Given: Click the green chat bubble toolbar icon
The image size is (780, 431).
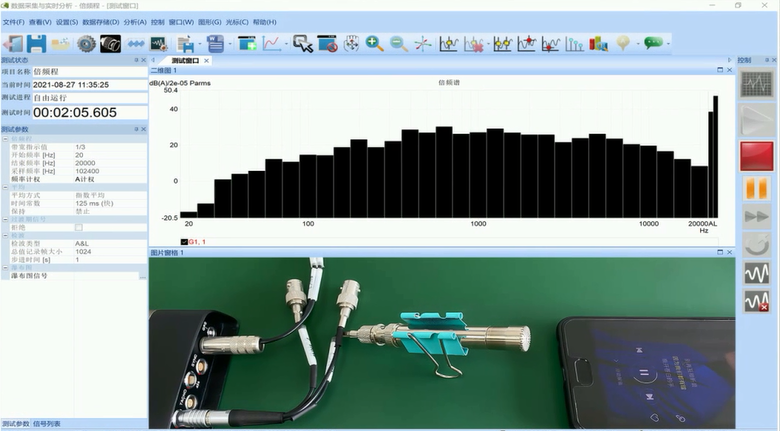Looking at the screenshot, I should point(653,43).
